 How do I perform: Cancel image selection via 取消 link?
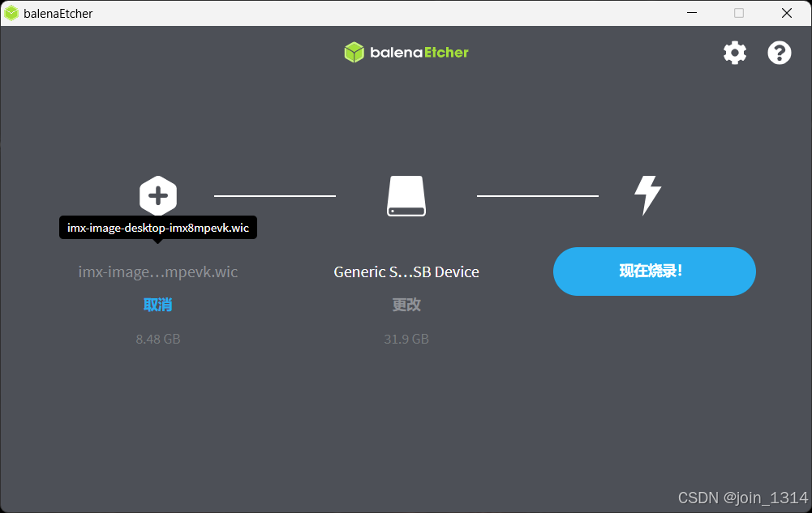(158, 305)
